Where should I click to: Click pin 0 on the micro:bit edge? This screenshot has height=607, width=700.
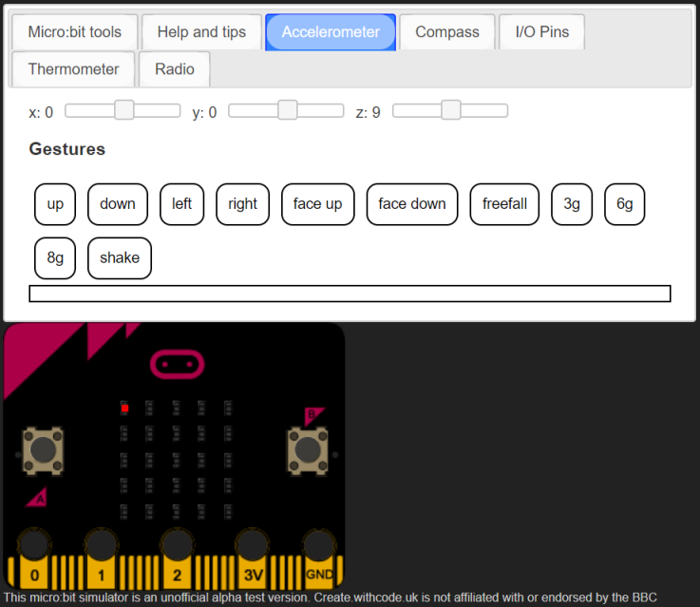34,558
